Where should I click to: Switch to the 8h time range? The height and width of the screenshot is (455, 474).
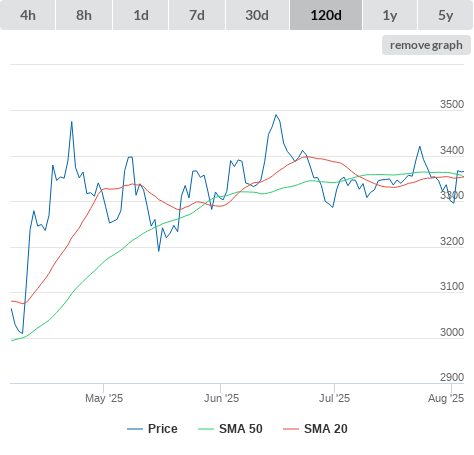84,15
